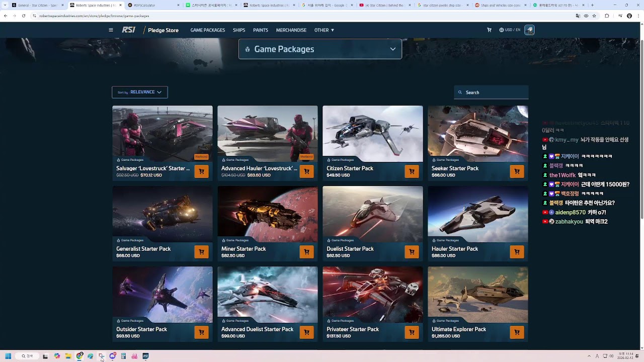Open File Explorer from the taskbar

[68, 356]
